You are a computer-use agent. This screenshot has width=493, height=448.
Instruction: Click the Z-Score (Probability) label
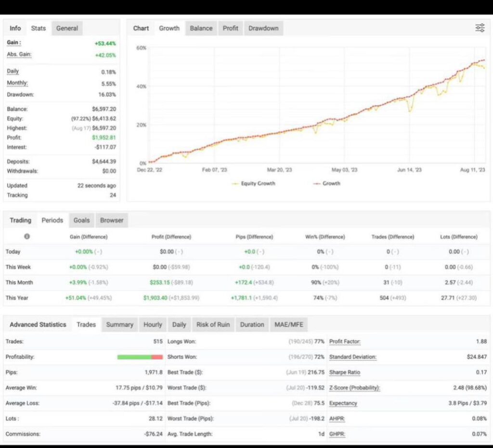(x=354, y=388)
